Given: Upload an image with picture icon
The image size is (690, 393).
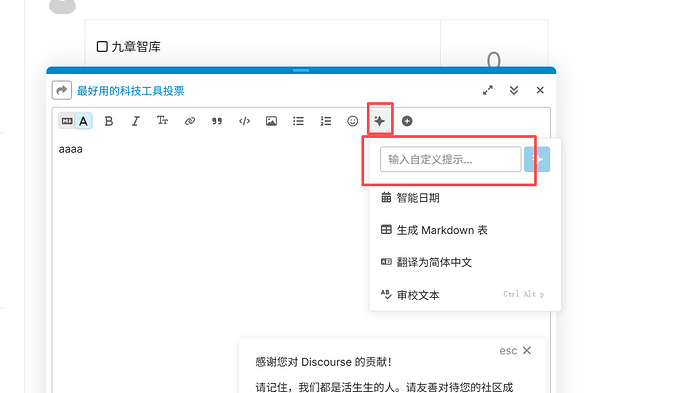Looking at the screenshot, I should [x=272, y=121].
